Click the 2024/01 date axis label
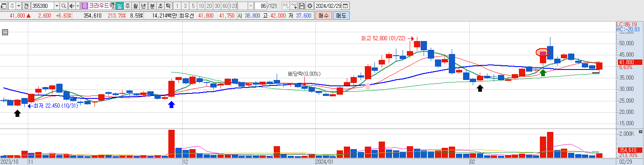 click(x=325, y=161)
